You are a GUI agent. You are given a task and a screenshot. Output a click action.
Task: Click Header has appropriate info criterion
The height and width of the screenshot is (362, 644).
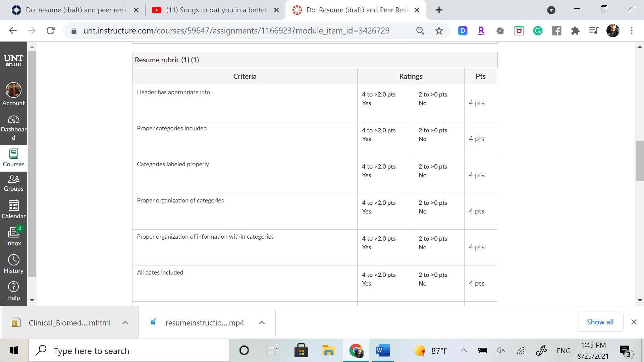173,92
